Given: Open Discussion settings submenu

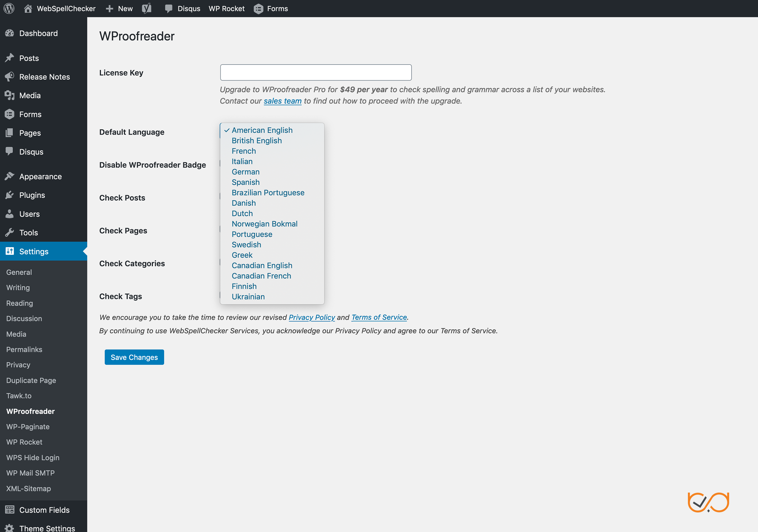Looking at the screenshot, I should click(x=24, y=318).
